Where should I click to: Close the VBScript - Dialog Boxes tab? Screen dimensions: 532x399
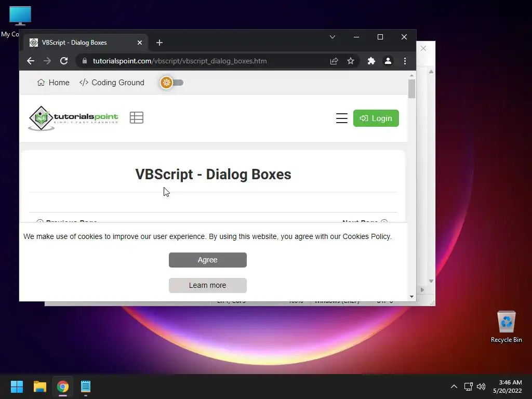tap(140, 43)
